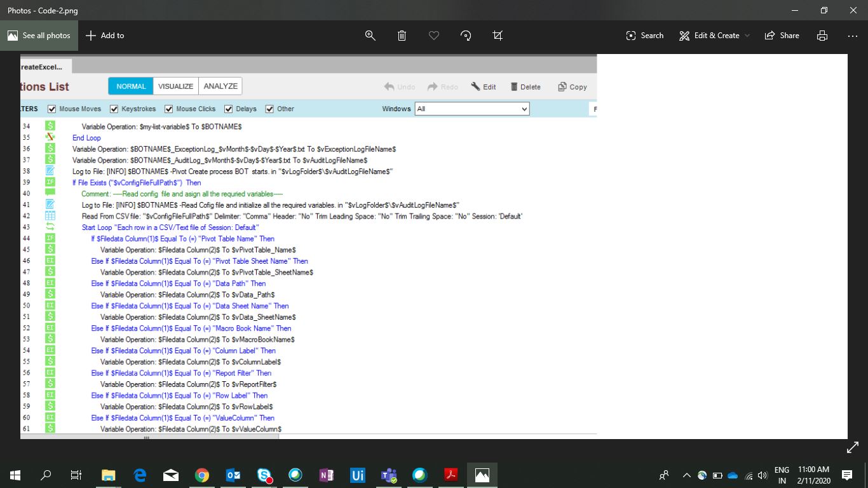Uncheck the Keystrokes filter checkbox
Viewport: 868px width, 488px height.
coord(114,109)
